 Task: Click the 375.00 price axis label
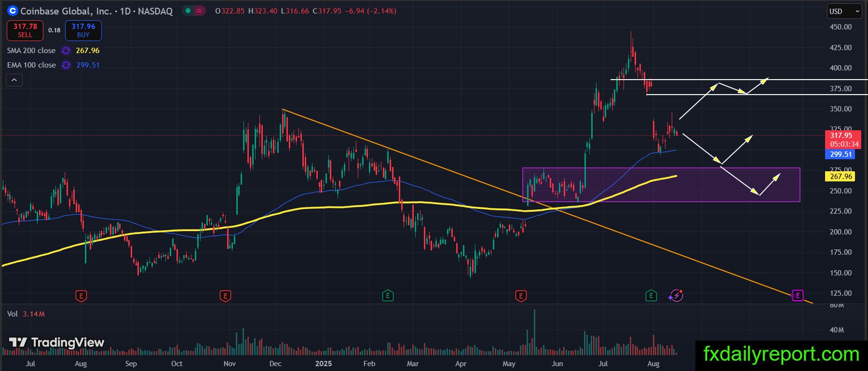click(x=841, y=89)
